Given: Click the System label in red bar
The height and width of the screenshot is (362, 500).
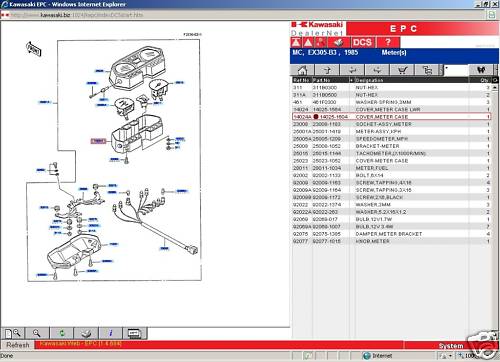Looking at the screenshot, I should [451, 346].
